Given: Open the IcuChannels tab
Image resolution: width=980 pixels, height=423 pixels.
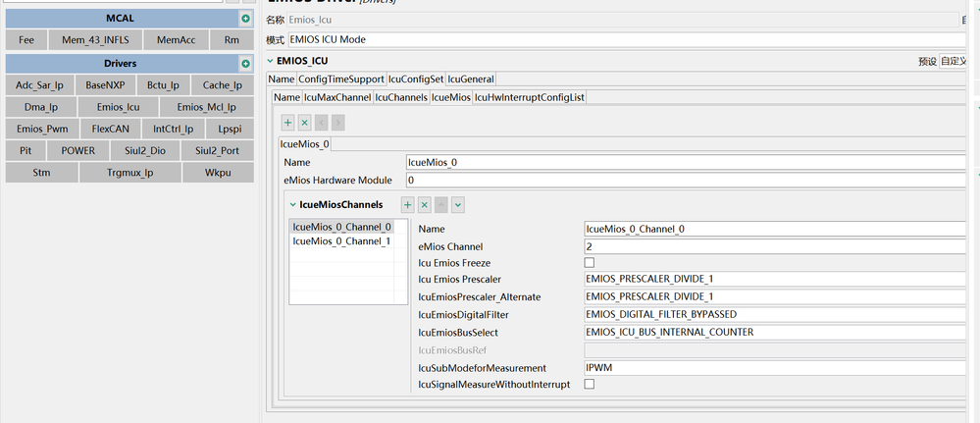Looking at the screenshot, I should tap(401, 97).
